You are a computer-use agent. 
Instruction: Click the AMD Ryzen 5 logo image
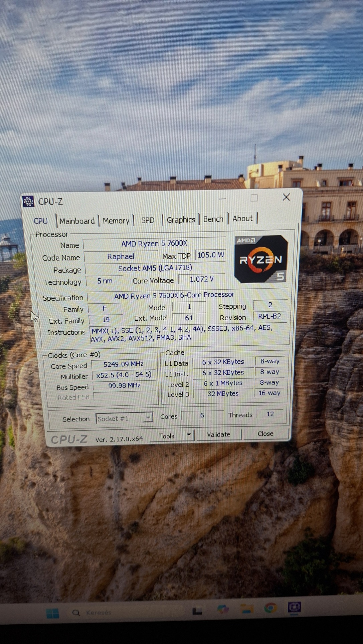pos(261,259)
